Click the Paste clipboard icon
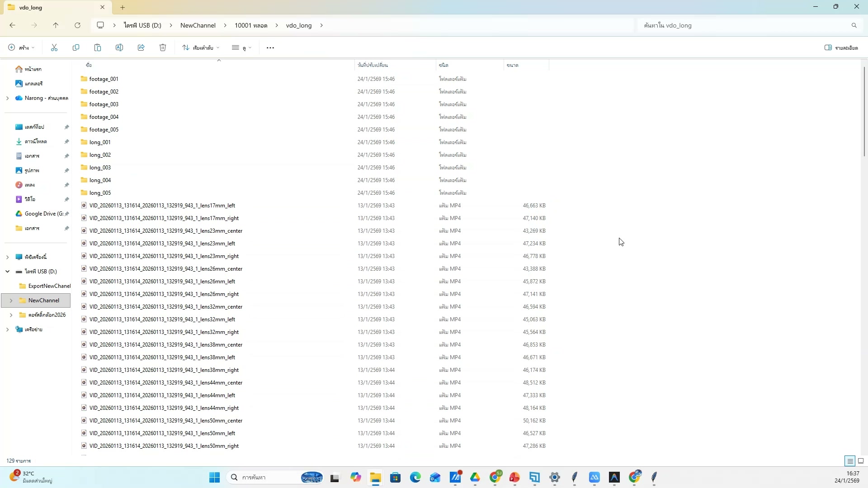The width and height of the screenshot is (868, 488). click(x=98, y=48)
